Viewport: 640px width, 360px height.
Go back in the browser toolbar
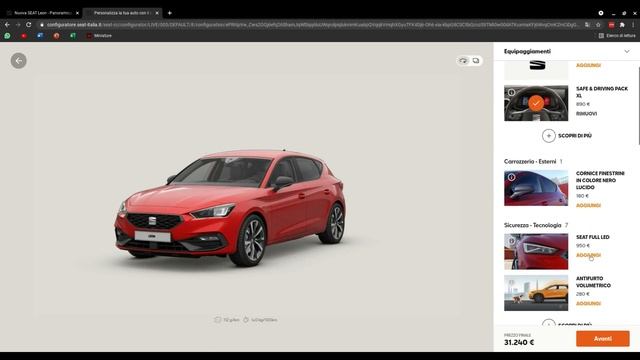point(7,24)
